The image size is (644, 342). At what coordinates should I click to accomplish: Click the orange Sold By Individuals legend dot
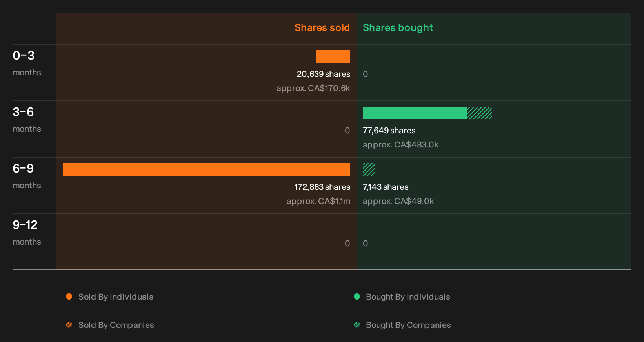click(x=69, y=297)
